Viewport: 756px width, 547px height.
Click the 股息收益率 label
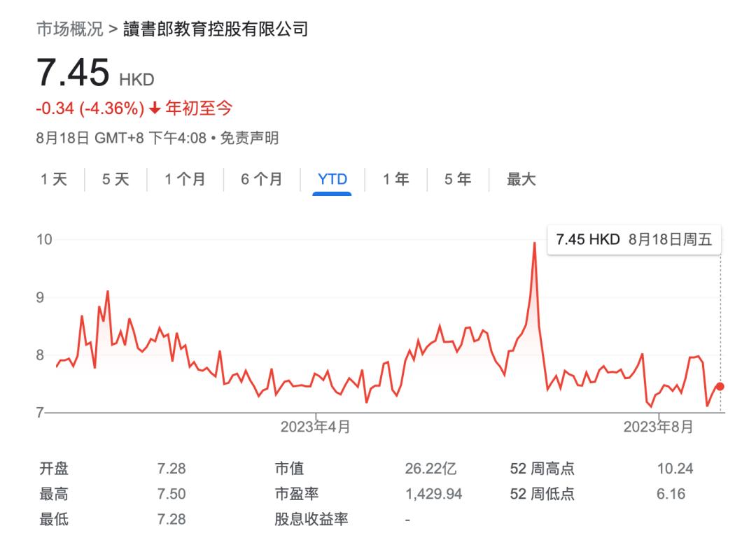click(311, 520)
